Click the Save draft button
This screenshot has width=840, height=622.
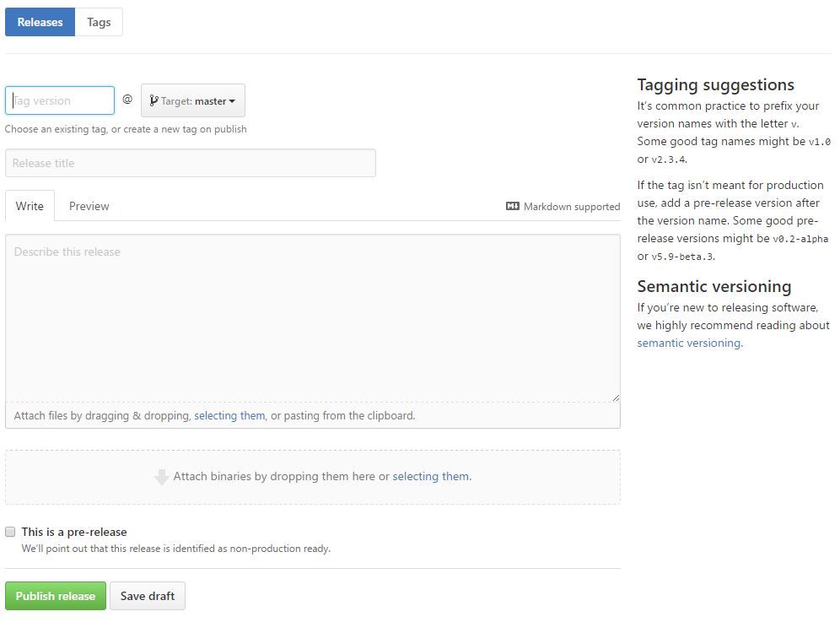point(148,596)
